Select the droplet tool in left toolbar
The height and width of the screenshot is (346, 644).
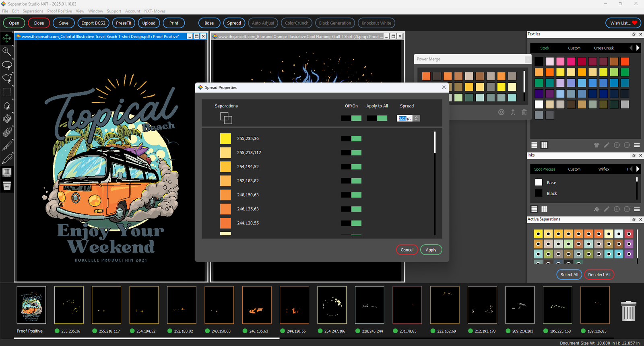tap(7, 106)
